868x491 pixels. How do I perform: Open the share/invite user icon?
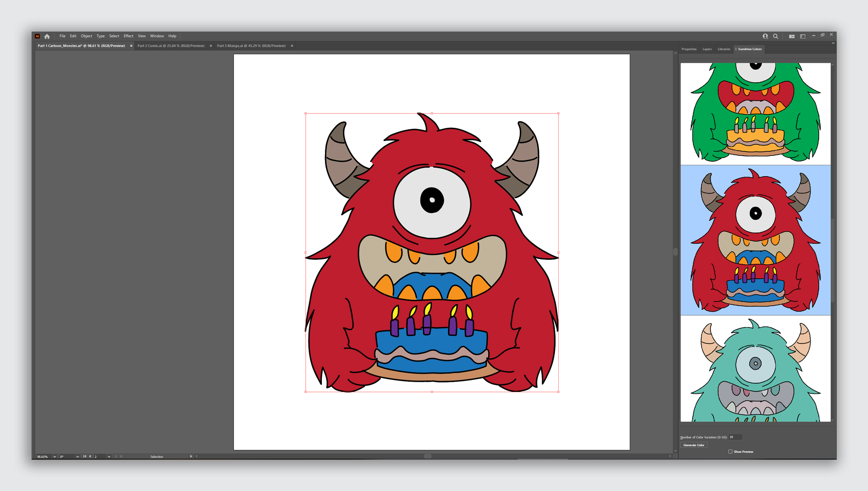click(765, 36)
